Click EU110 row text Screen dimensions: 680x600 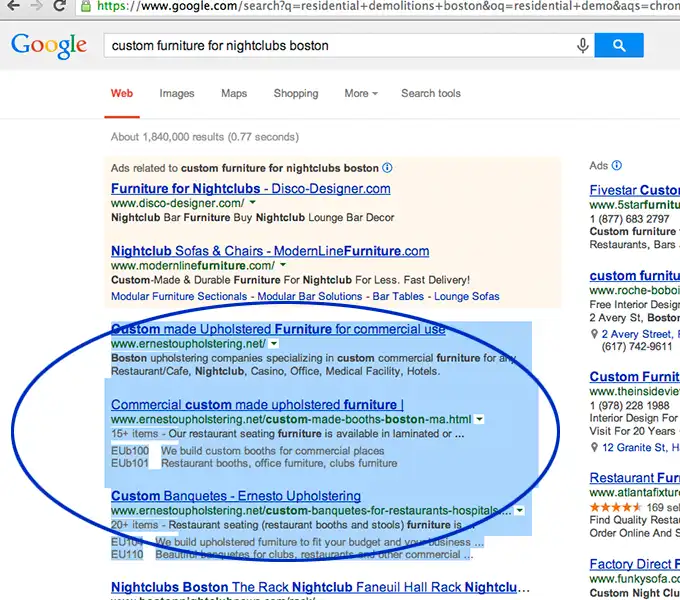[292, 554]
